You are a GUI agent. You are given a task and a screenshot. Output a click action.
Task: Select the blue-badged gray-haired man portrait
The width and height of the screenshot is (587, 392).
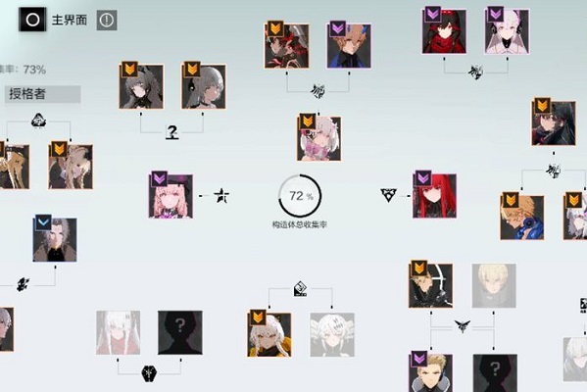tap(55, 240)
